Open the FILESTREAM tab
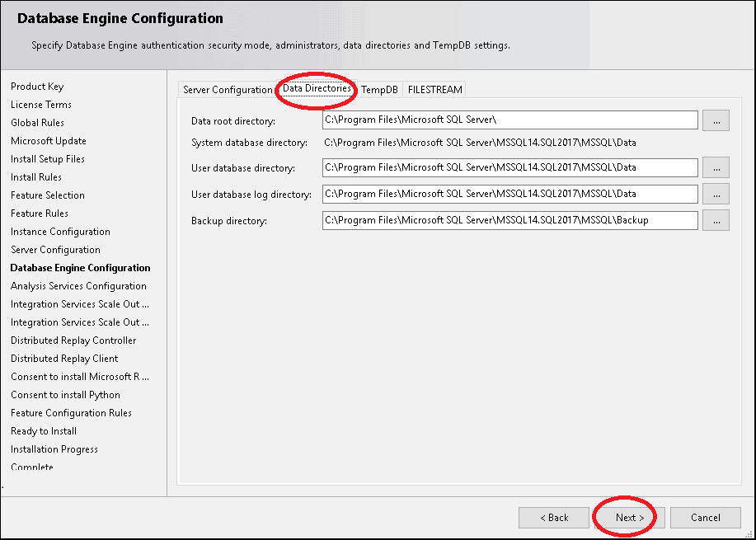The height and width of the screenshot is (540, 756). (434, 90)
